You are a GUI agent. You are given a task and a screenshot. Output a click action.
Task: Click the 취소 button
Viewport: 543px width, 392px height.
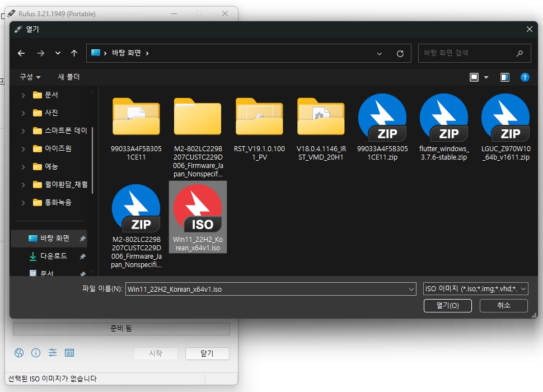coord(504,305)
